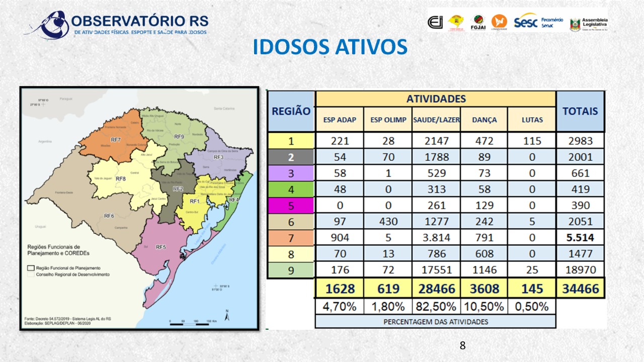Click the RF3 region on the map
Image resolution: width=644 pixels, height=362 pixels.
218,157
